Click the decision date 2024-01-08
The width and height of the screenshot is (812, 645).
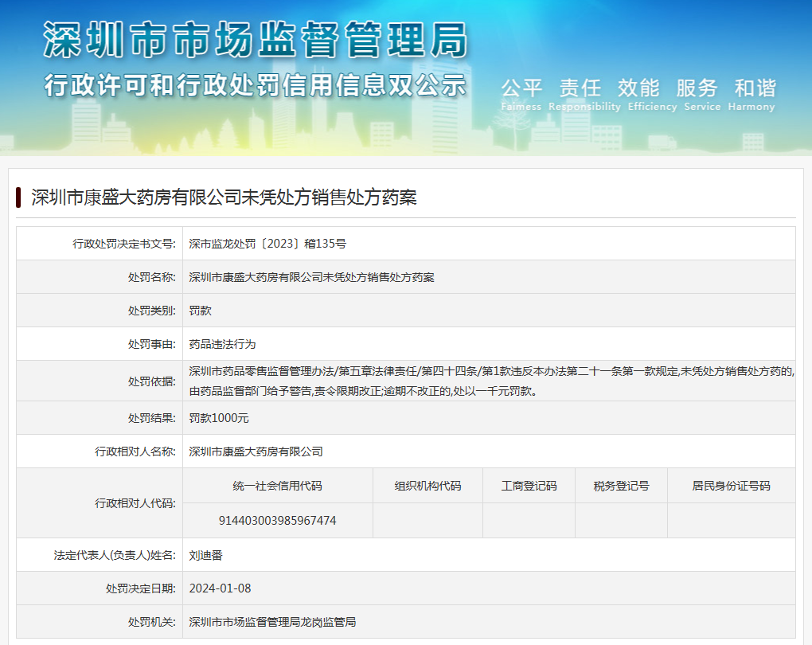tap(220, 588)
